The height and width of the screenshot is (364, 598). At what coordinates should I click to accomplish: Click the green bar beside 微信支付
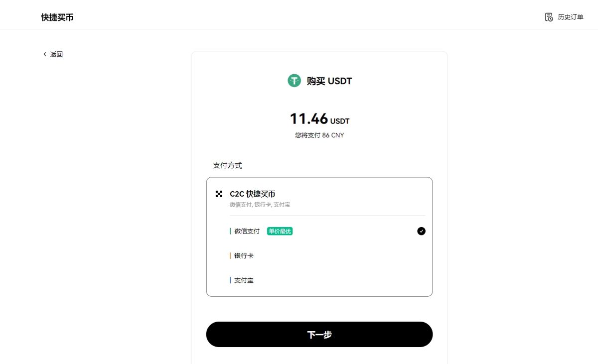tap(230, 231)
